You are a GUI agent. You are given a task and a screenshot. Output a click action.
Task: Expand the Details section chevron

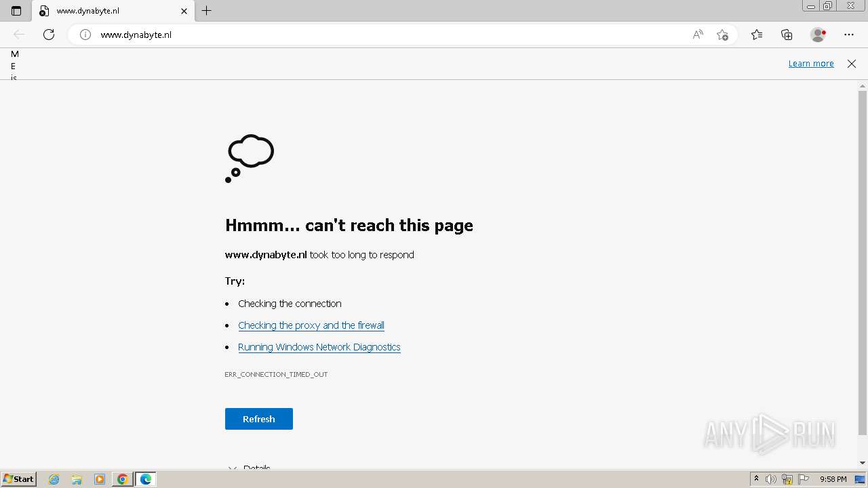(x=233, y=468)
